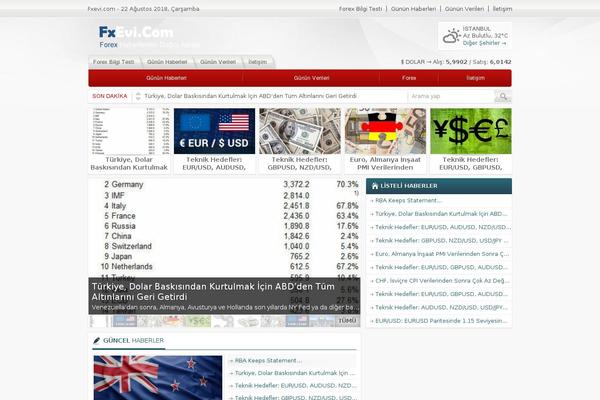Open the slider headline about Türkiye altınları

pyautogui.click(x=213, y=292)
